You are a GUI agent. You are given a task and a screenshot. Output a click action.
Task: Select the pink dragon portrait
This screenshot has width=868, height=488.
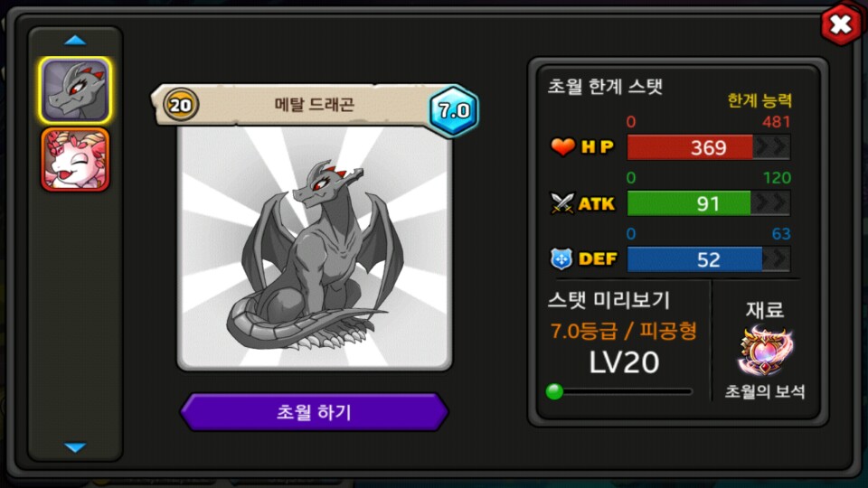(75, 160)
